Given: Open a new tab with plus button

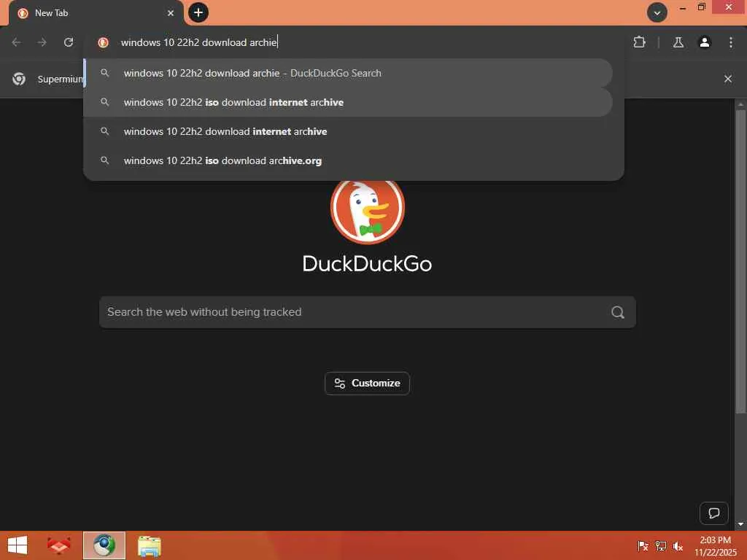Looking at the screenshot, I should 198,13.
